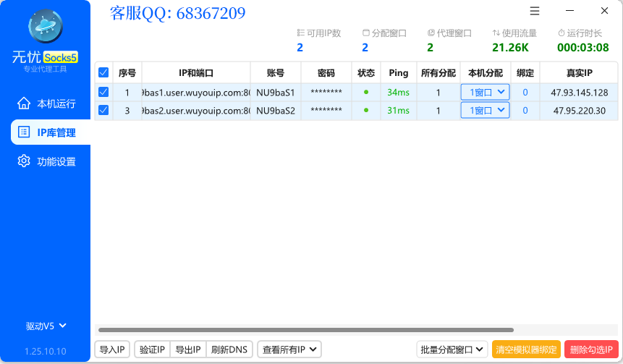Click the 导入IP button
623x364 pixels.
[x=112, y=350]
